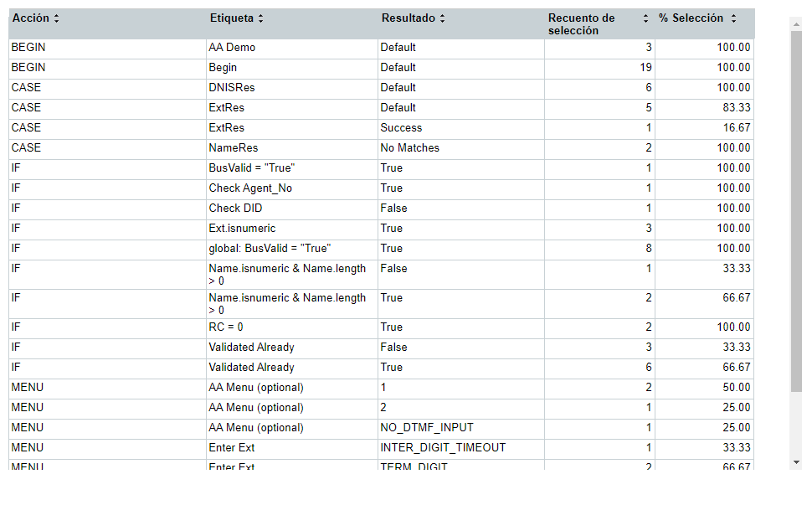Click the Etiqueta sort arrows icon
Screen dimensions: 812x505
(261, 18)
